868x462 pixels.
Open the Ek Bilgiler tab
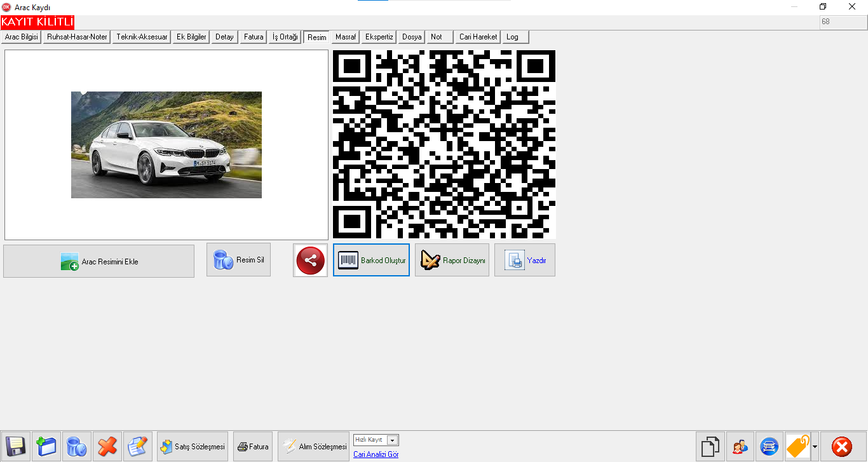click(x=191, y=37)
